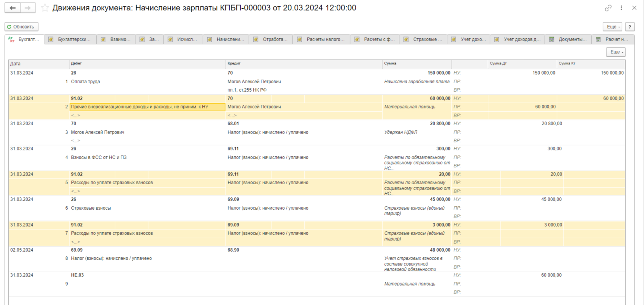644x305 pixels.
Task: Open the three-dot window menu
Action: click(x=621, y=8)
